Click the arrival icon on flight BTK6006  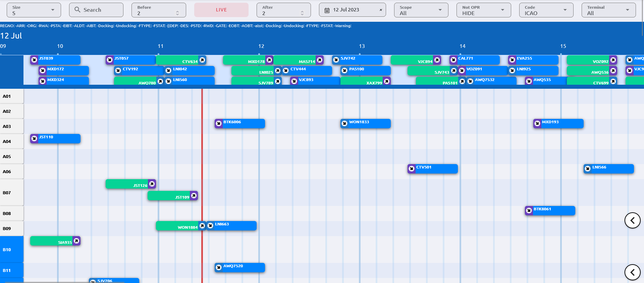point(219,124)
